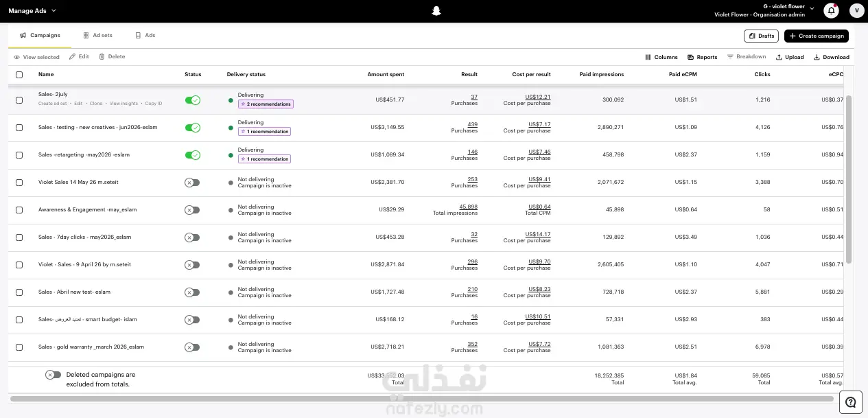Open the 352 Purchases result link
The image size is (868, 418).
tap(472, 344)
